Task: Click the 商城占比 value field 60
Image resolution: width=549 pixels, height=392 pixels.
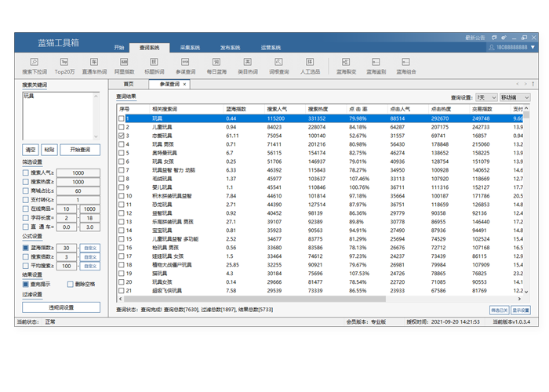Action: (x=78, y=191)
